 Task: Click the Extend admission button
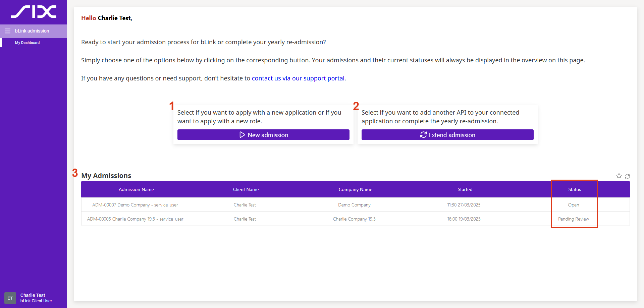(447, 135)
